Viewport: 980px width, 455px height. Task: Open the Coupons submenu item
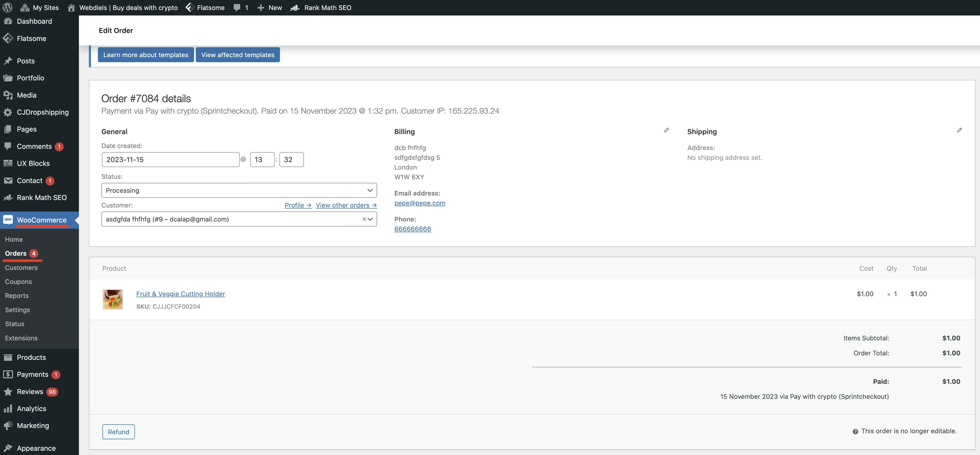pos(18,281)
